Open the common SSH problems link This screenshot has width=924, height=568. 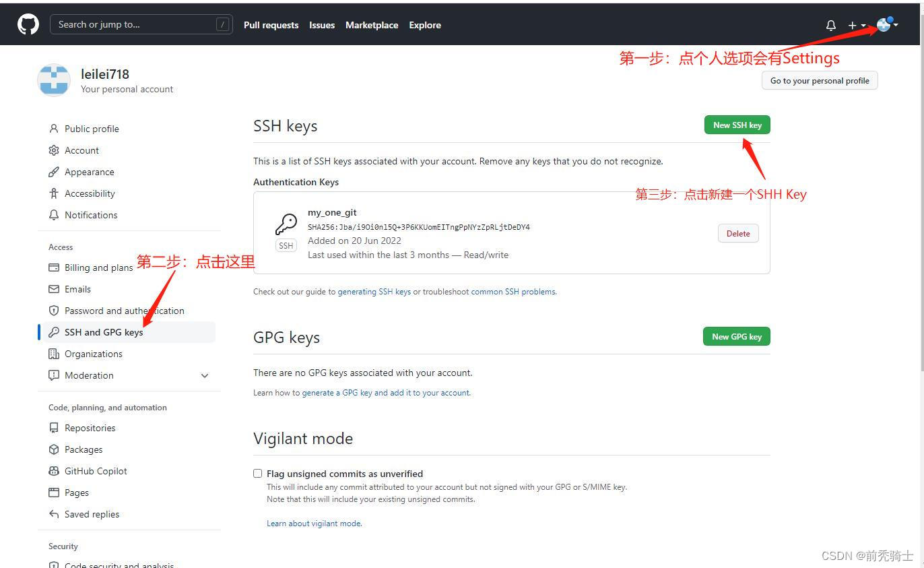pyautogui.click(x=513, y=292)
